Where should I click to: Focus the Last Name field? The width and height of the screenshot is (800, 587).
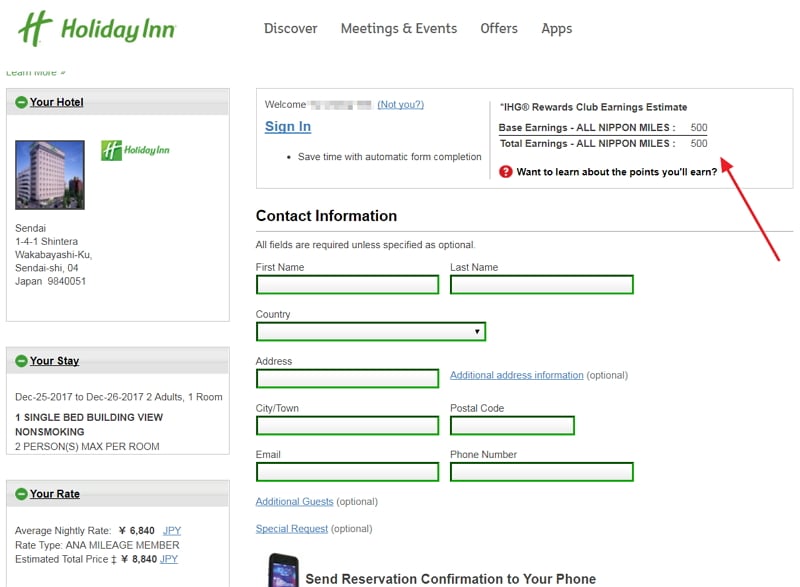pyautogui.click(x=542, y=285)
